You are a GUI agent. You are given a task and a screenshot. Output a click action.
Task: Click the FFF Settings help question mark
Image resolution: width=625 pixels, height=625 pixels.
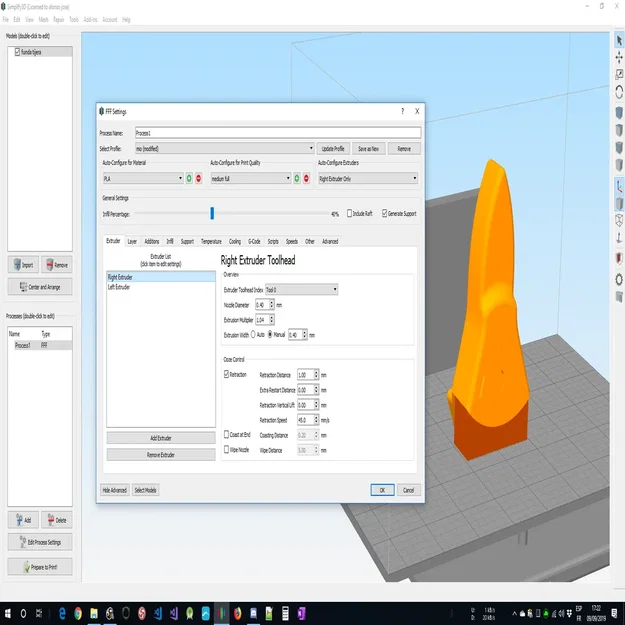402,111
